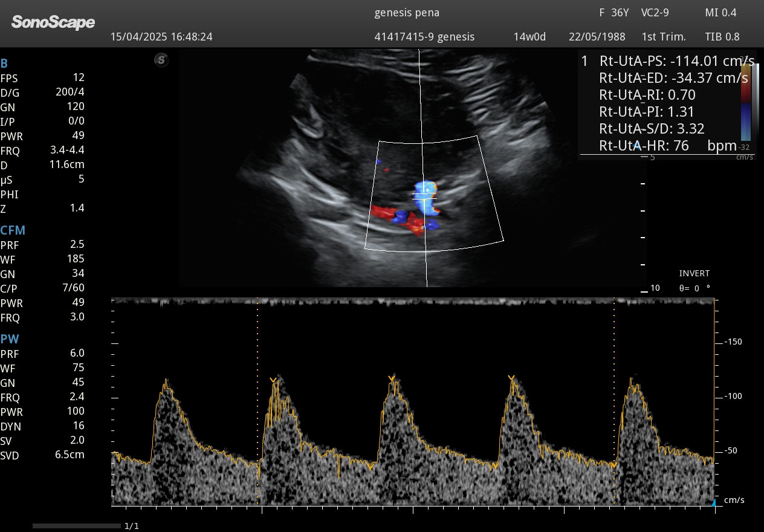This screenshot has height=532, width=764.
Task: Click the peak velocity marker on the spectral trace
Action: point(392,379)
